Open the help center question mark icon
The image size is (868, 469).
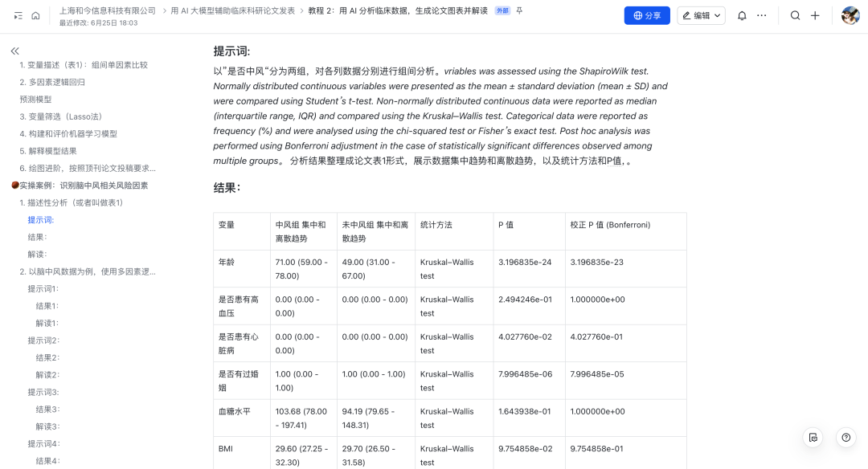845,438
